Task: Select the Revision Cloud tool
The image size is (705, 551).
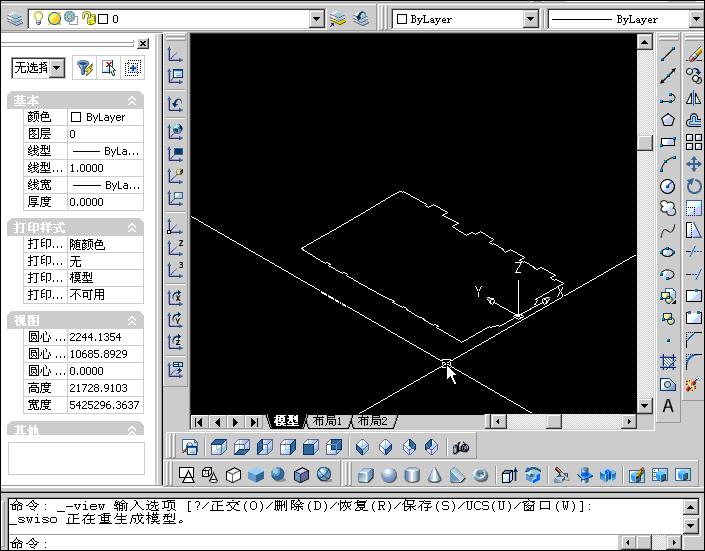Action: [x=668, y=208]
